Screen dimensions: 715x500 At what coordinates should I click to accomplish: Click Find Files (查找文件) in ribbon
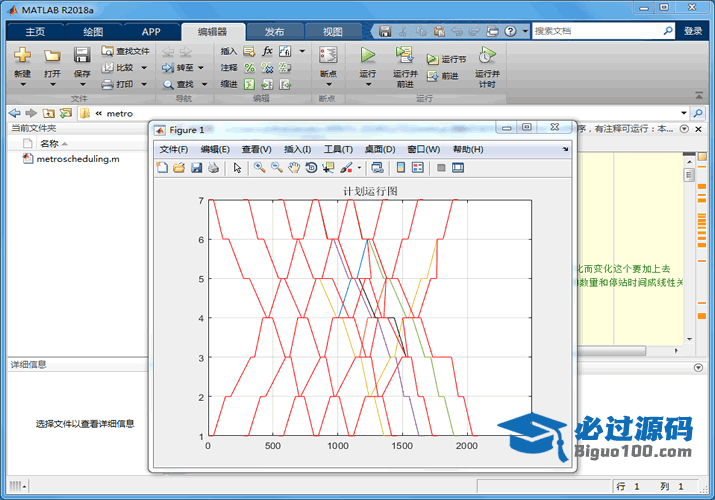125,51
